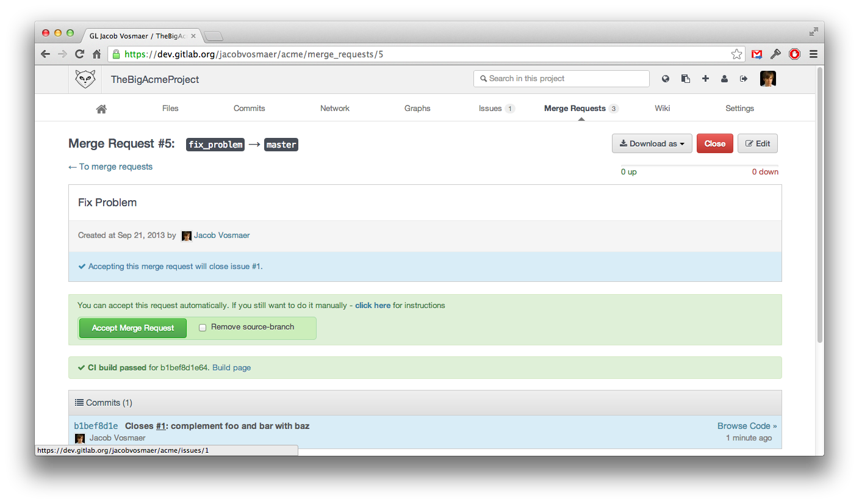The image size is (859, 504).
Task: Open the Download as dropdown
Action: pos(652,143)
